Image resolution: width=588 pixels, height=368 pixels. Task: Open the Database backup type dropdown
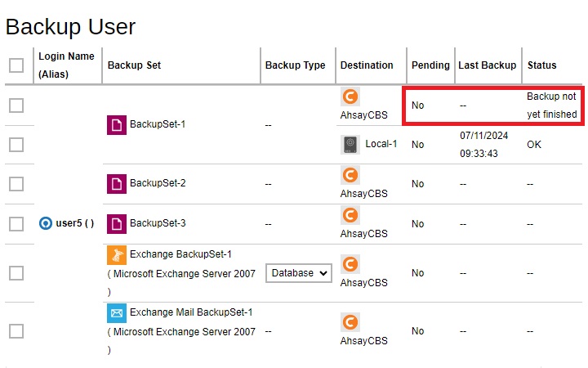click(x=299, y=273)
